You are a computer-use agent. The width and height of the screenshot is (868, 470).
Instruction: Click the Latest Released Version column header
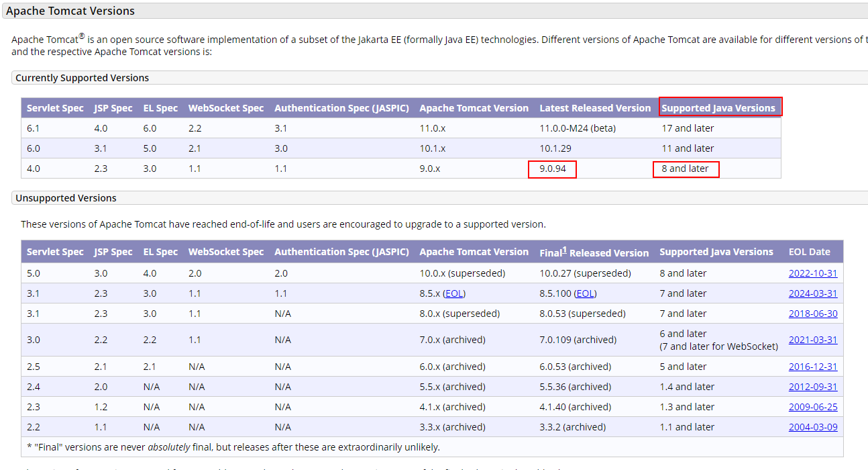[x=595, y=108]
